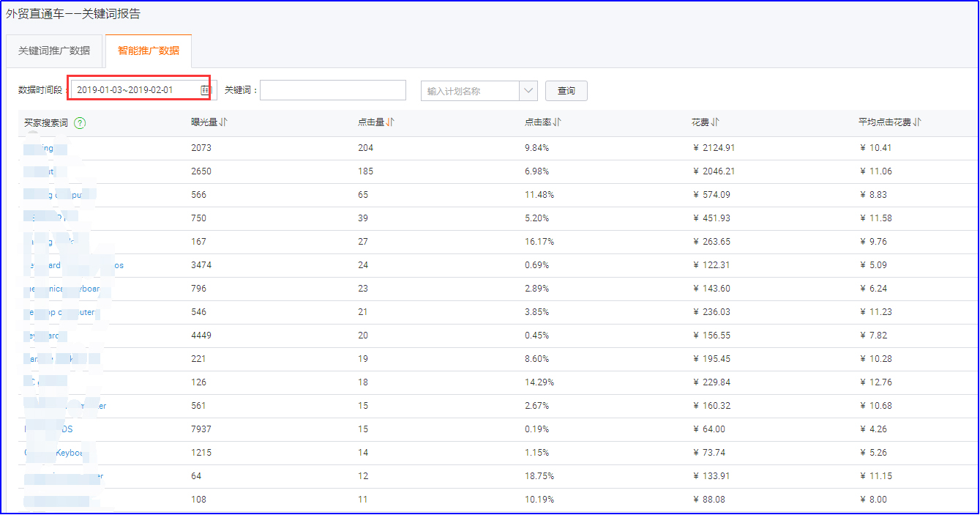
Task: Click the date range 2019-01-03~2019-02-01 field
Action: (x=135, y=90)
